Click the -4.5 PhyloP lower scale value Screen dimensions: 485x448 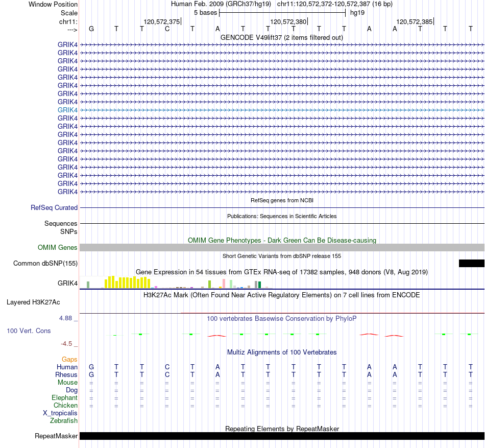(x=66, y=343)
